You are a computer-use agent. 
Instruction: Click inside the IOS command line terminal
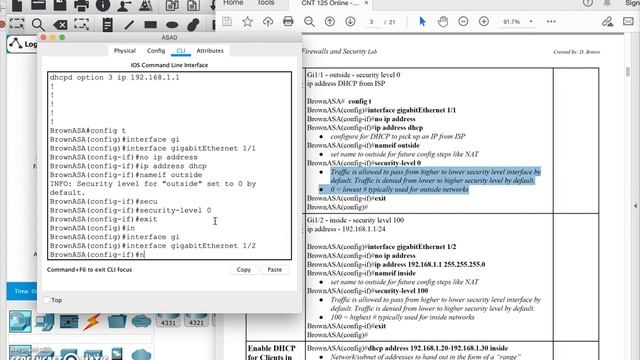pyautogui.click(x=169, y=166)
